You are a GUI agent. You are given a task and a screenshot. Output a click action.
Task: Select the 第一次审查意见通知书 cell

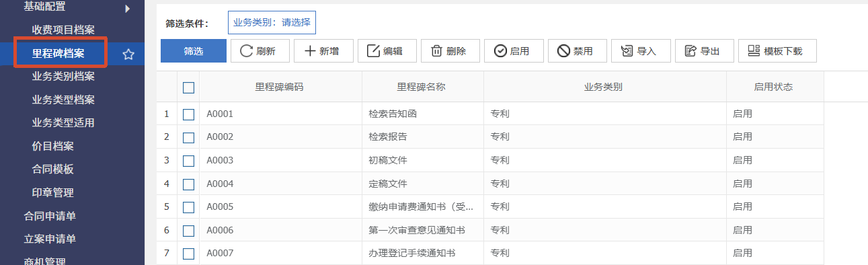[422, 230]
